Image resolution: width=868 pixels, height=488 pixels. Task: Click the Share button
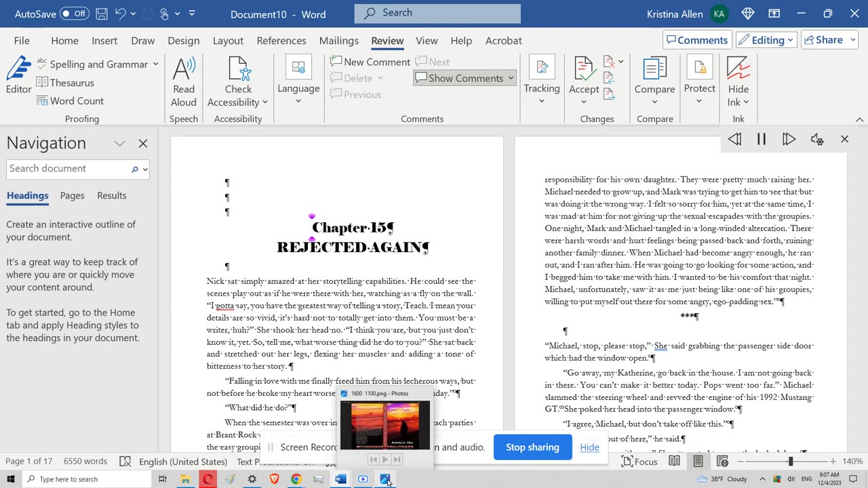tap(826, 40)
